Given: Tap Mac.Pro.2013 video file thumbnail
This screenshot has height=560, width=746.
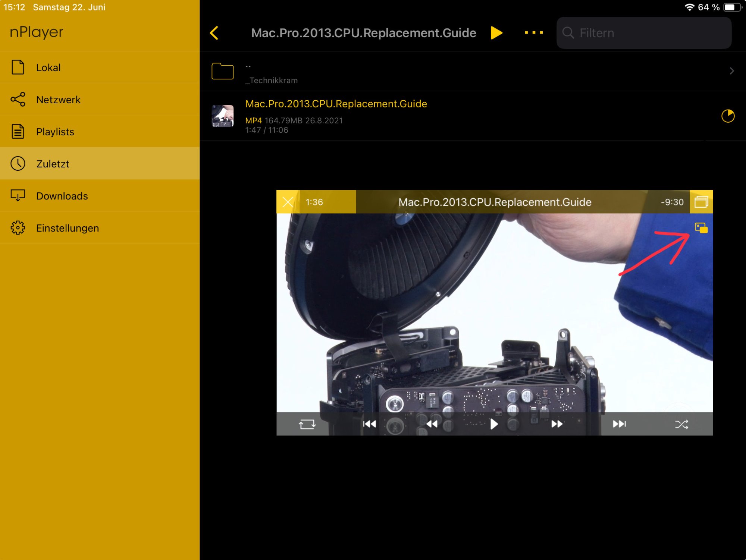Looking at the screenshot, I should (223, 116).
